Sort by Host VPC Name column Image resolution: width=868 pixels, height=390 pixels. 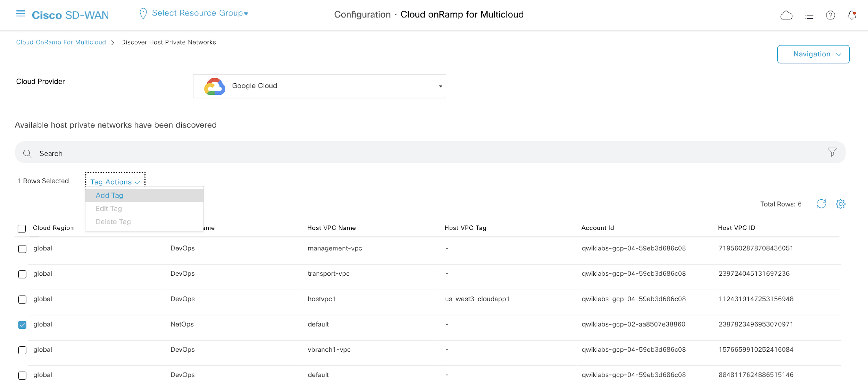(331, 228)
